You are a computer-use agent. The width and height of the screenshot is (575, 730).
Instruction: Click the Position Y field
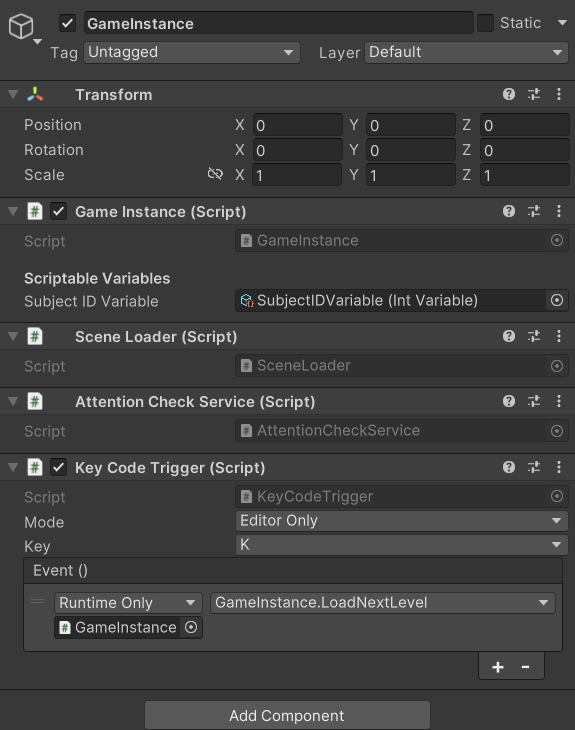(x=411, y=125)
